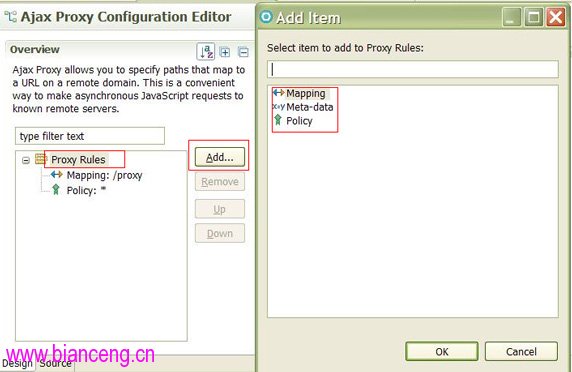572x372 pixels.
Task: Sort the overview tree alphabetically
Action: 206,52
